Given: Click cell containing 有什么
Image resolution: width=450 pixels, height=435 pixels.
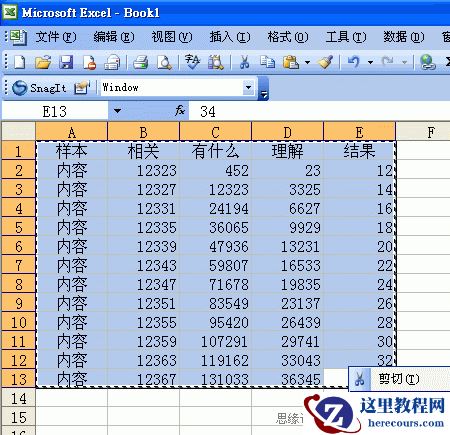Looking at the screenshot, I should (x=216, y=151).
